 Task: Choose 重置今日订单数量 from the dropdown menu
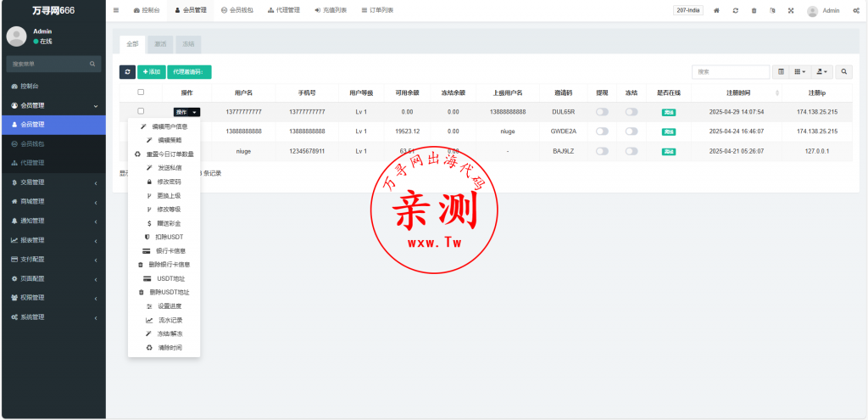(x=164, y=154)
